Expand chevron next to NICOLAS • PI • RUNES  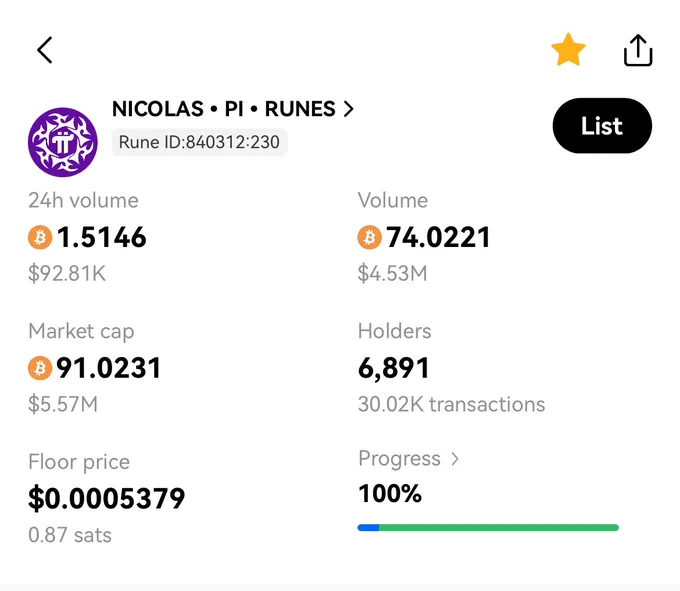coord(349,109)
